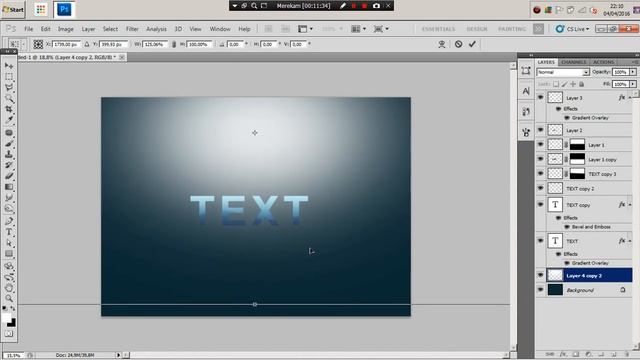Select the Path Selection tool
This screenshot has height=360, width=640.
point(9,243)
